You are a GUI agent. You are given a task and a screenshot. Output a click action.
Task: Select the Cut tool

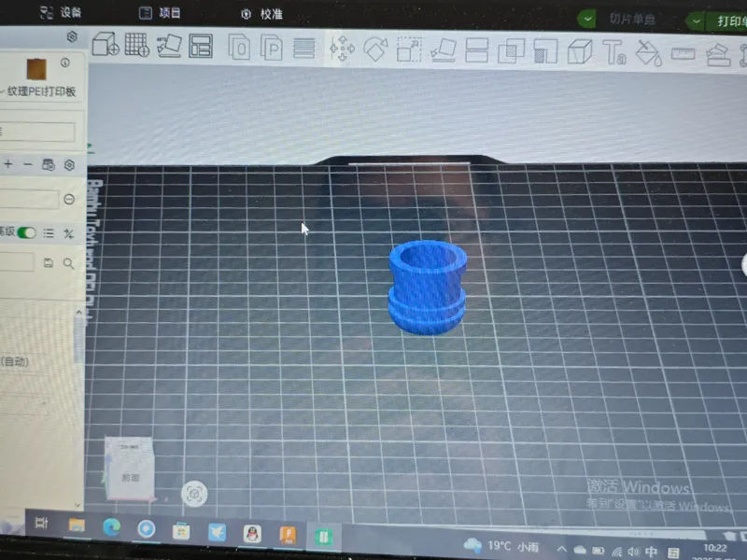[476, 50]
